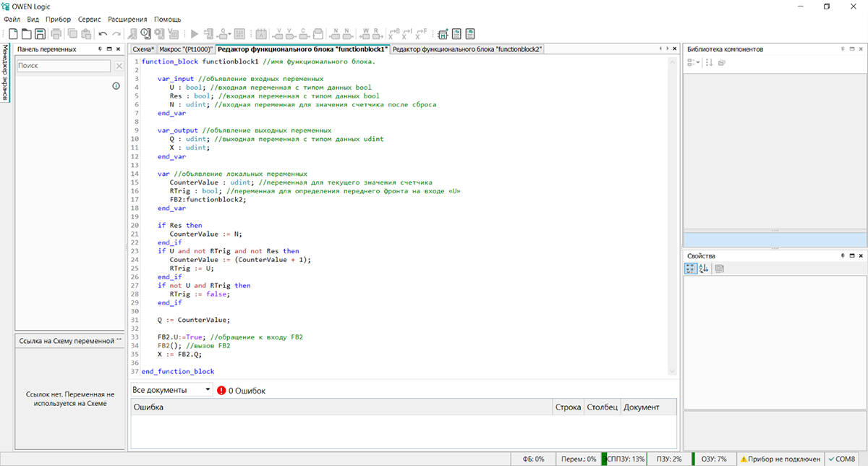The width and height of the screenshot is (868, 466).
Task: Click the New project icon in toolbar
Action: [x=12, y=33]
